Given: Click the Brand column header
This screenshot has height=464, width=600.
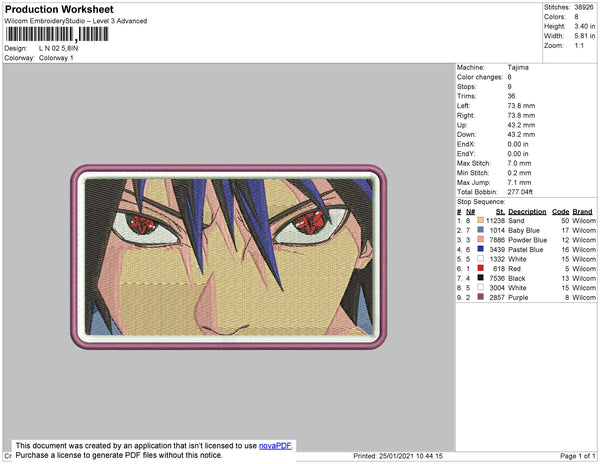Looking at the screenshot, I should (x=582, y=212).
